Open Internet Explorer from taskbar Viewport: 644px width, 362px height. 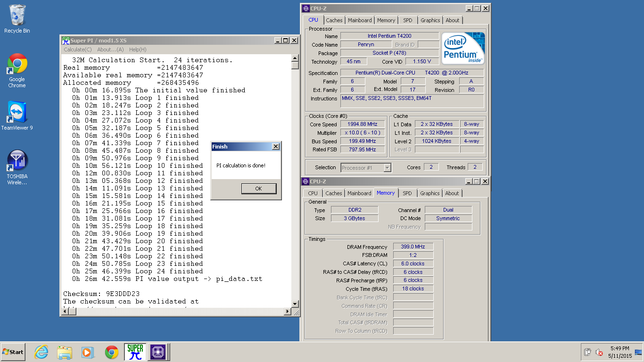click(41, 352)
